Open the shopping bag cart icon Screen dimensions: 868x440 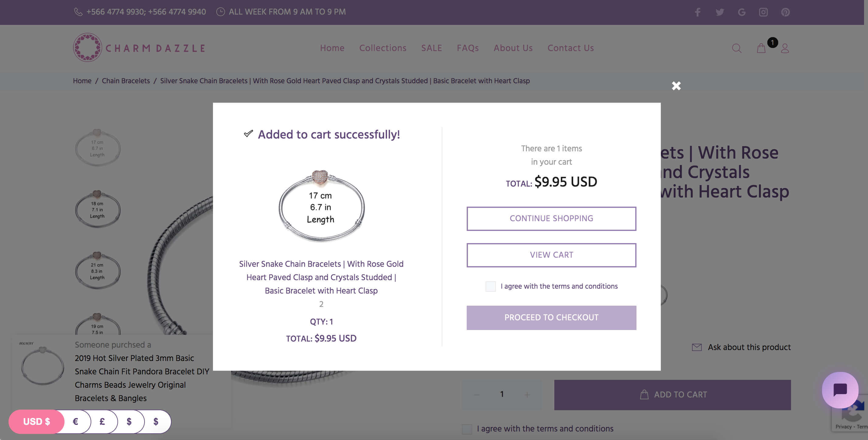(x=761, y=49)
